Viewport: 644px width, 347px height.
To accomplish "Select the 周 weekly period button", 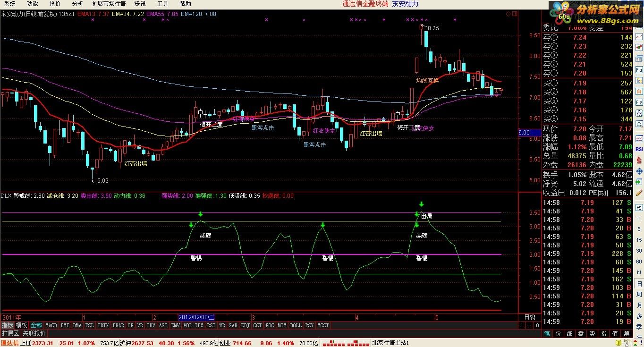I will pos(639,294).
